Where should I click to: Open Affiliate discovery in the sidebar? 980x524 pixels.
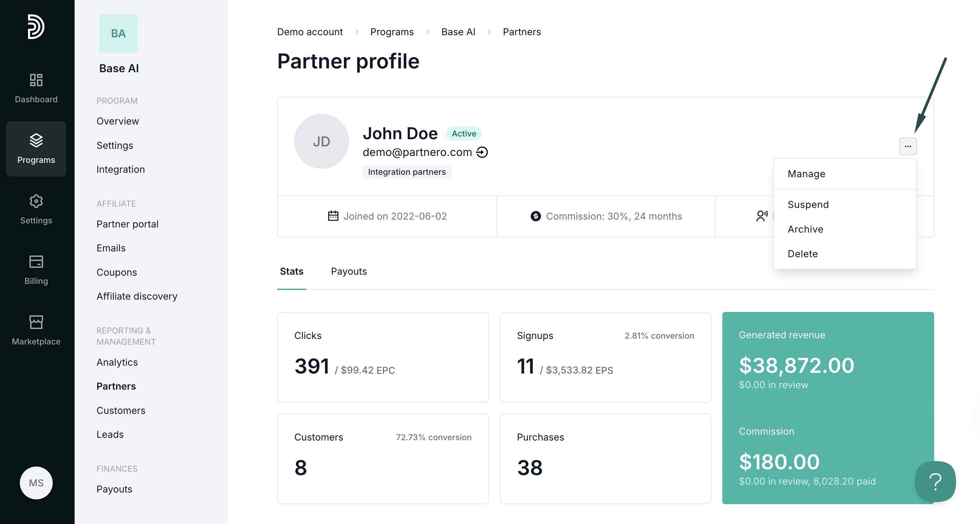point(137,296)
